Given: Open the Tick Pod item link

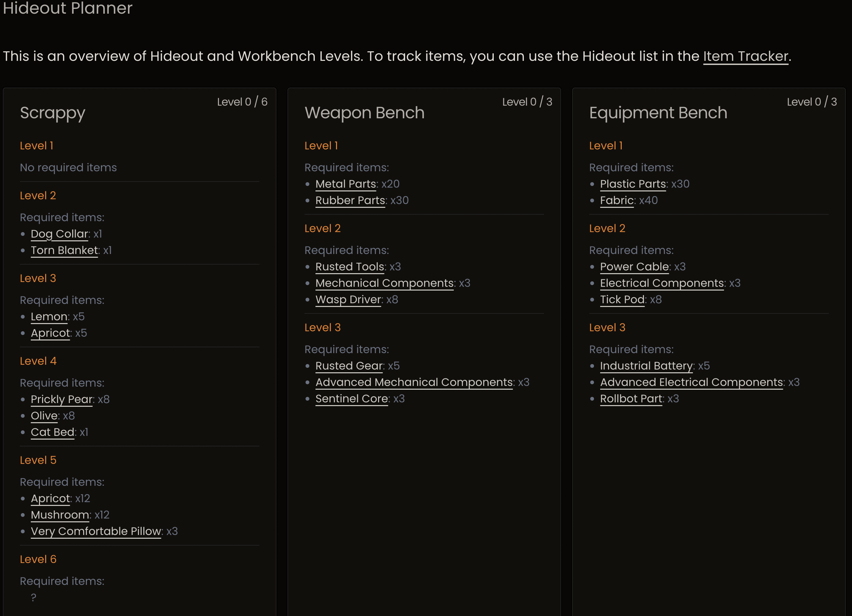Looking at the screenshot, I should (622, 299).
